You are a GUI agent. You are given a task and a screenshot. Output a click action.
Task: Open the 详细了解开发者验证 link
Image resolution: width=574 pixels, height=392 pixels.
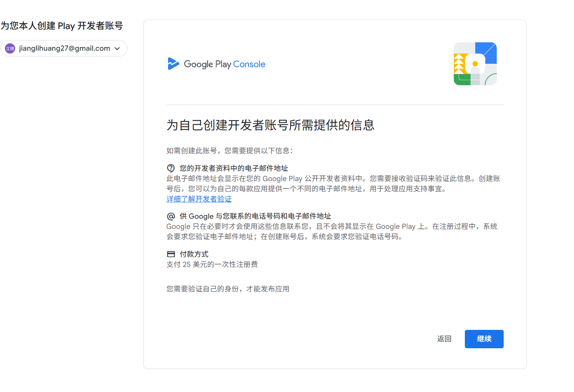pyautogui.click(x=199, y=199)
